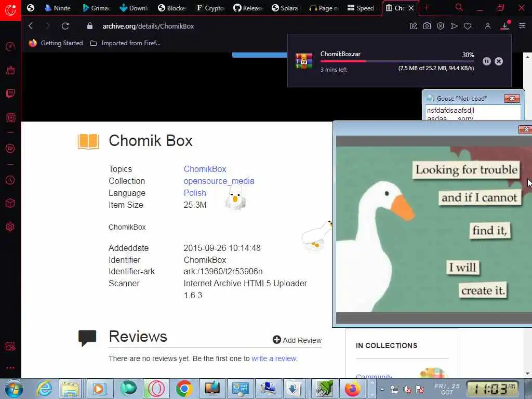Switch to the Speed Dial tab
The height and width of the screenshot is (399, 532).
point(361,8)
